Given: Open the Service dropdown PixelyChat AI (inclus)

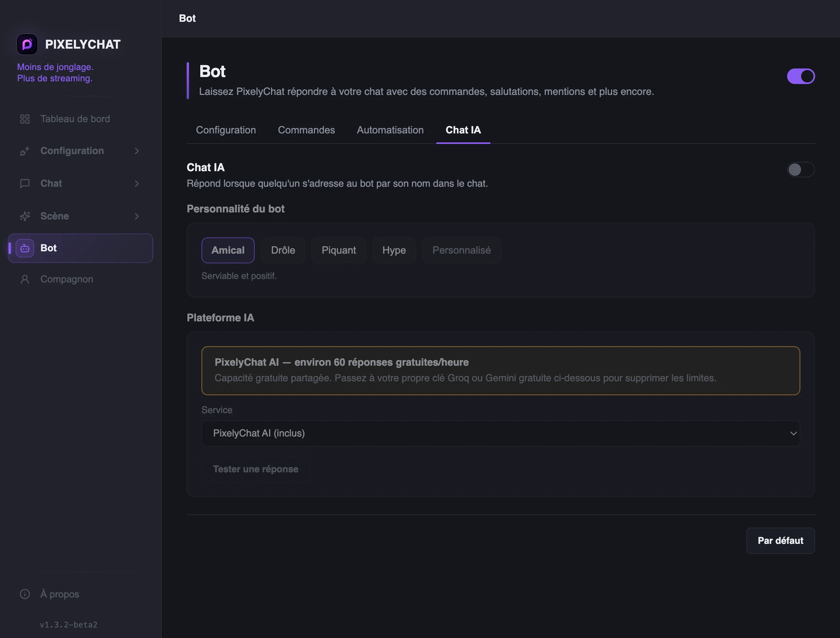Looking at the screenshot, I should point(500,433).
